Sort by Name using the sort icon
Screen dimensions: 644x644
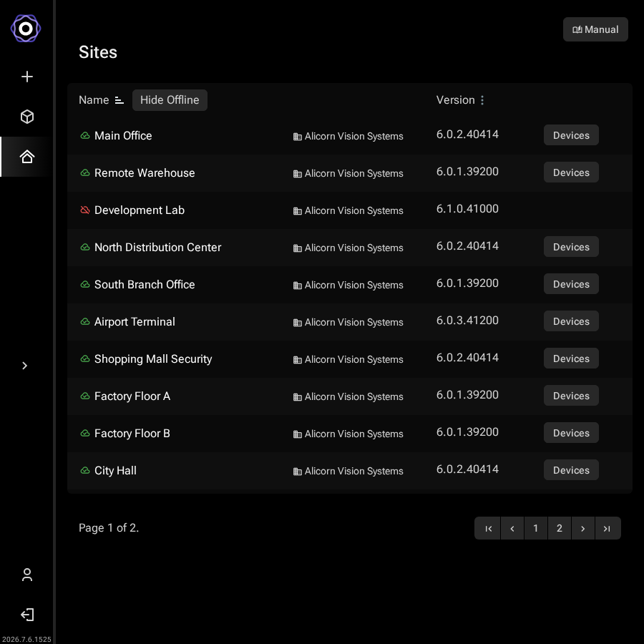click(x=119, y=100)
